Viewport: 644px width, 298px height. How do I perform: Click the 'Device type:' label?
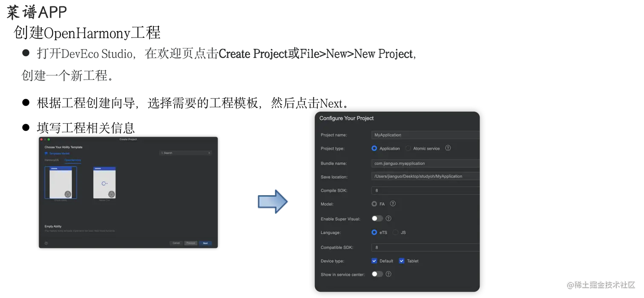tap(332, 261)
